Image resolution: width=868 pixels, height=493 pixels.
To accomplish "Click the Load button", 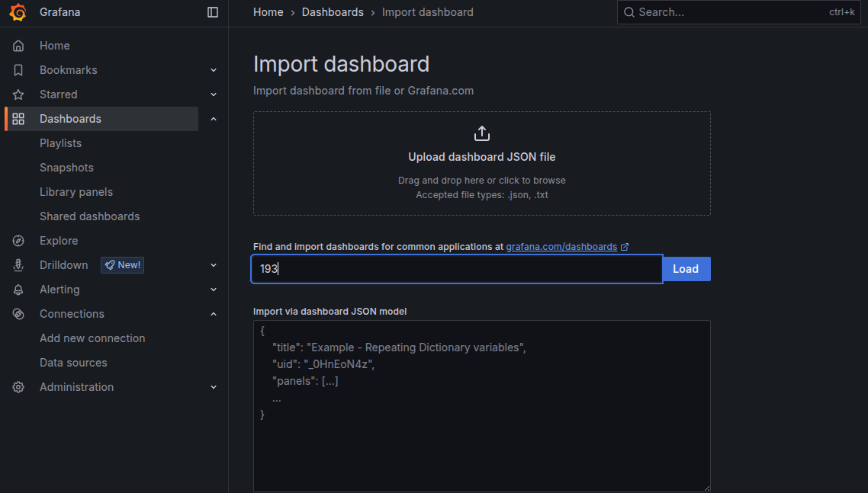I will [686, 269].
